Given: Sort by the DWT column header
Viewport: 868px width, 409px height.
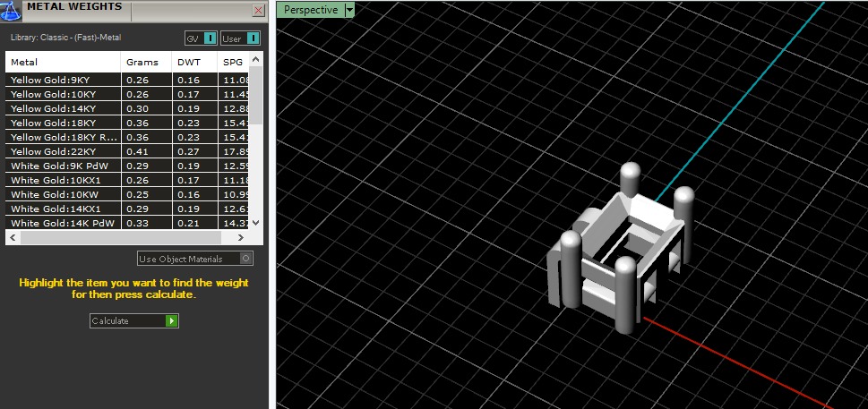Looking at the screenshot, I should pos(194,62).
